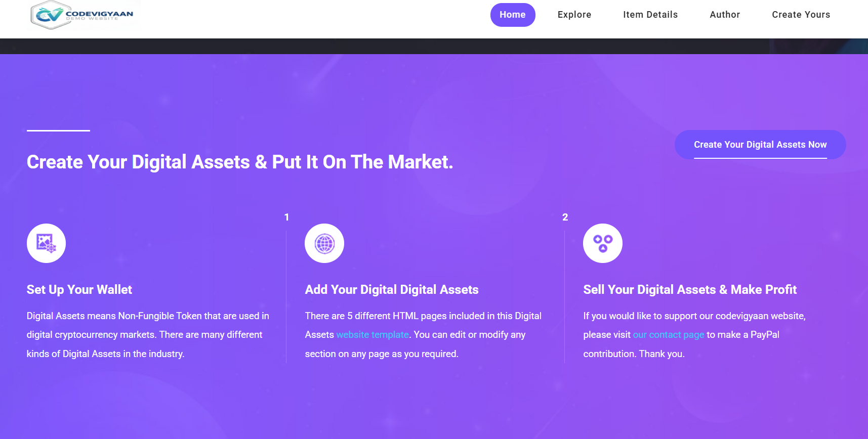
Task: Click the CodeVigyaan logo
Action: (x=82, y=15)
